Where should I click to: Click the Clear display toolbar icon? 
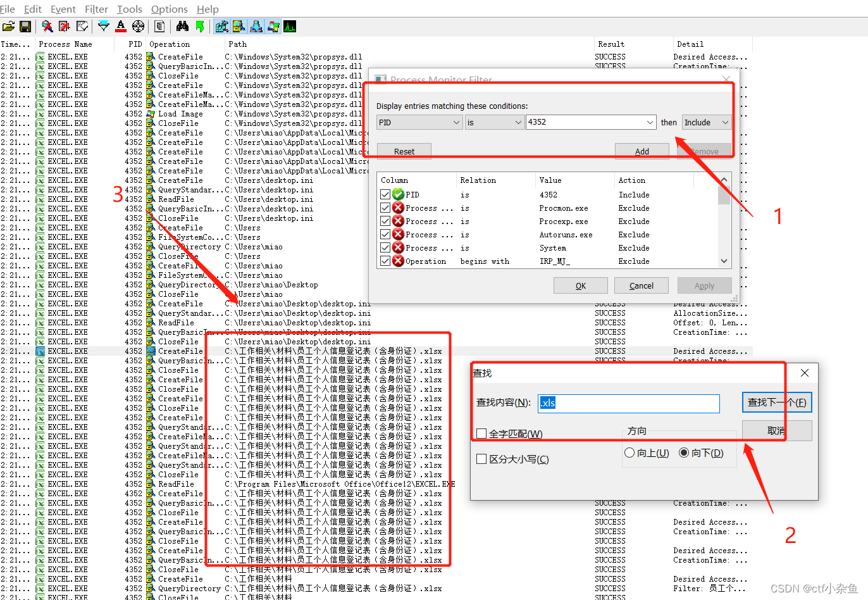pyautogui.click(x=82, y=27)
